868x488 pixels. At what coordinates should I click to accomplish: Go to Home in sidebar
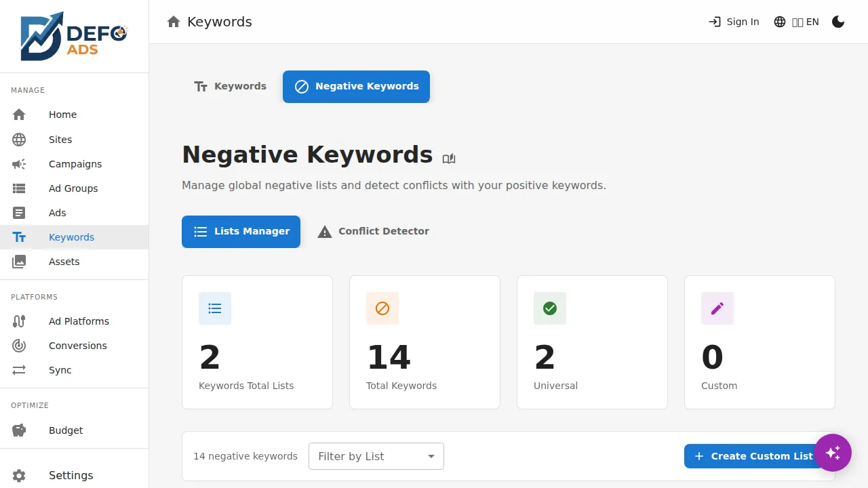pyautogui.click(x=74, y=115)
